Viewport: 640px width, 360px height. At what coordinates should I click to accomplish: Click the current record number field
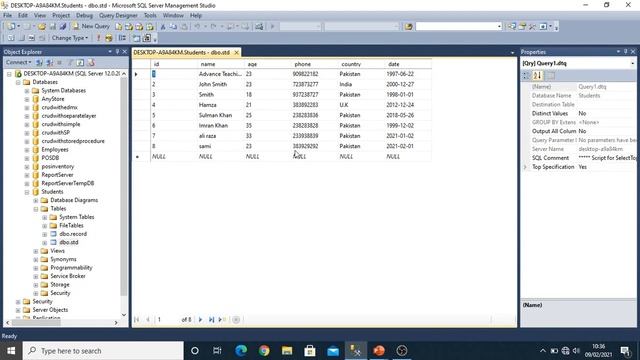pyautogui.click(x=167, y=320)
